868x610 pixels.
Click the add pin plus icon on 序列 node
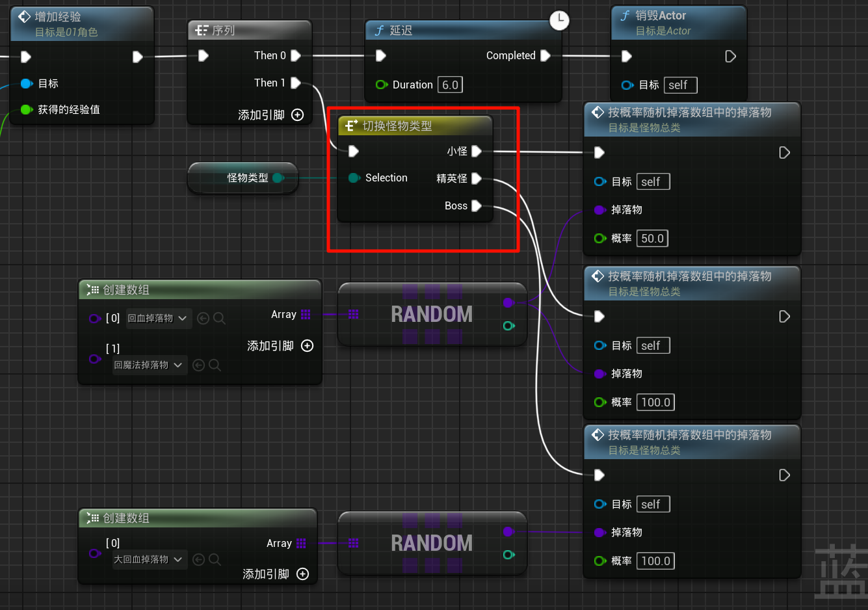(x=298, y=115)
